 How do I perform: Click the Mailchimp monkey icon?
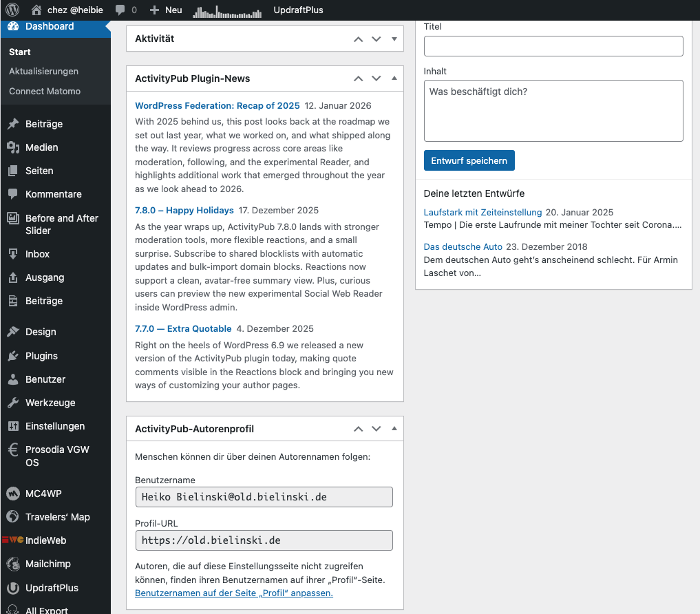click(x=13, y=564)
